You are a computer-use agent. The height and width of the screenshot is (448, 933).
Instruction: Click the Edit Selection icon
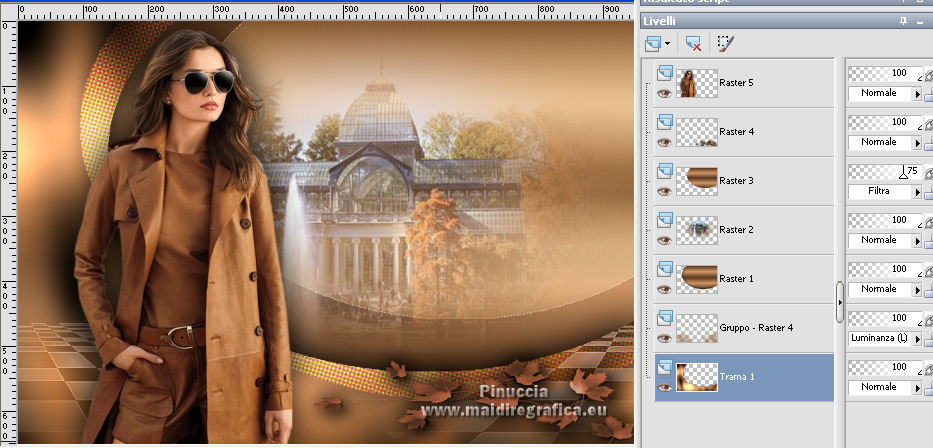[725, 43]
